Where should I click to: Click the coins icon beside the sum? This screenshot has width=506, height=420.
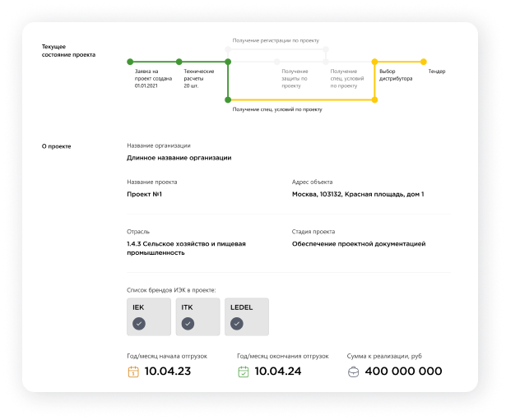(354, 372)
